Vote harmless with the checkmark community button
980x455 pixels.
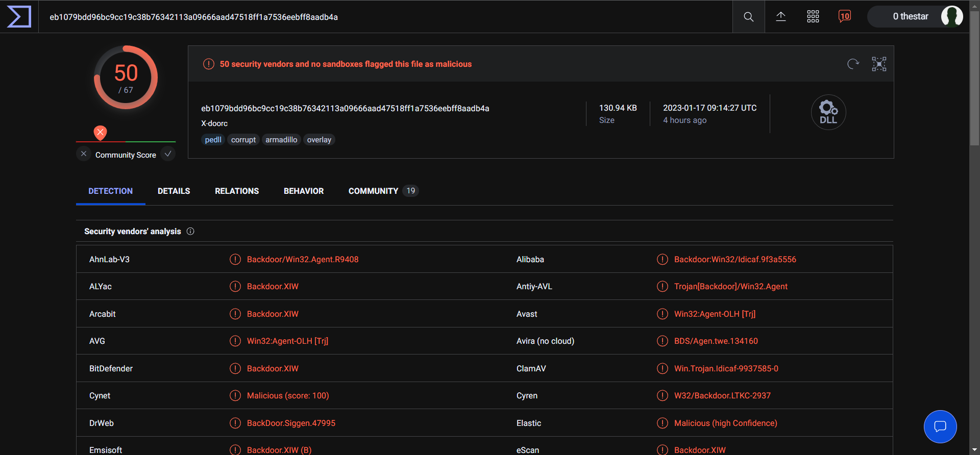click(168, 154)
